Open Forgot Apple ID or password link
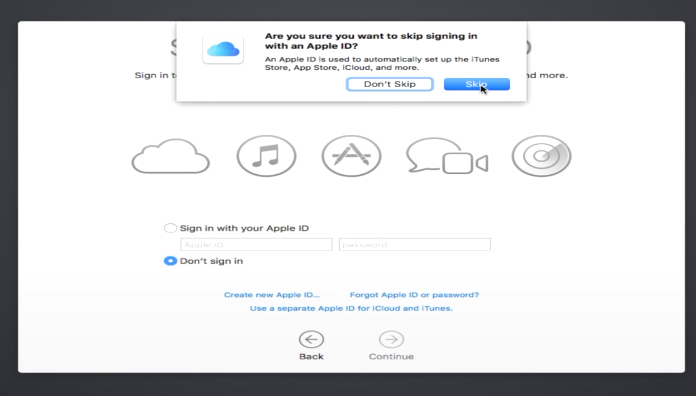696x396 pixels. [x=414, y=295]
